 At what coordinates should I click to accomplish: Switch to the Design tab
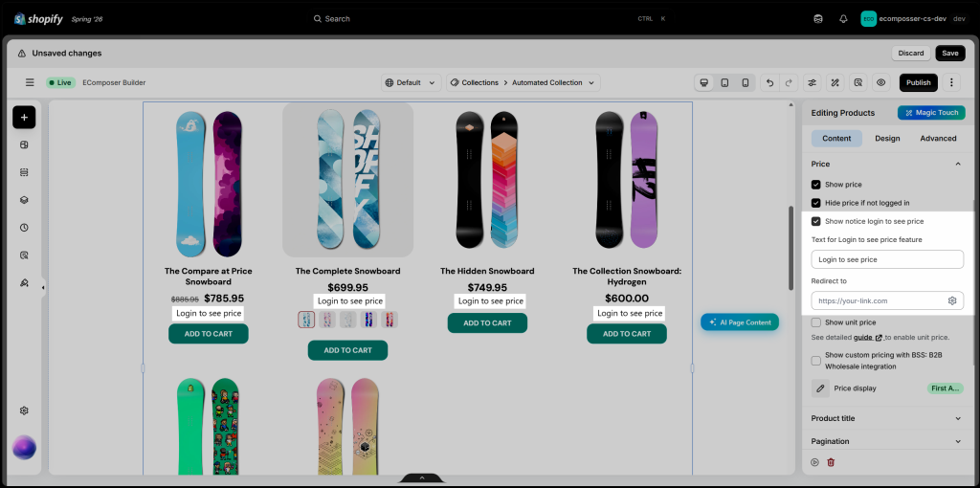pyautogui.click(x=887, y=138)
